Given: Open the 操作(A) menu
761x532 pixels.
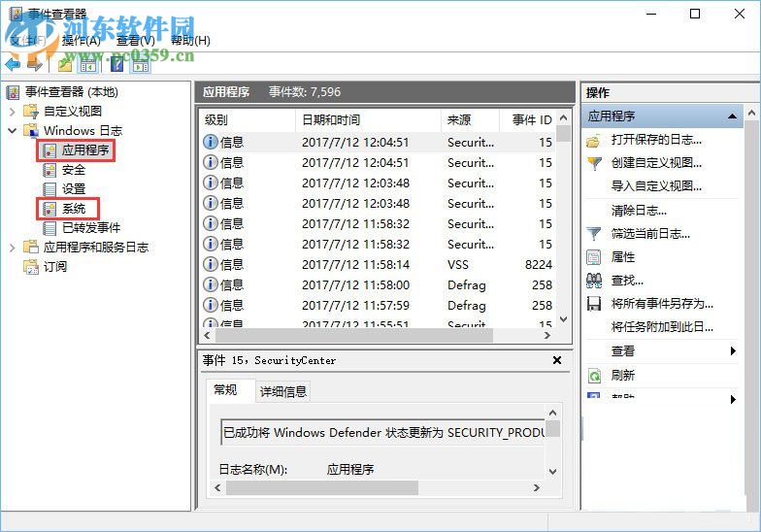Looking at the screenshot, I should tap(82, 41).
